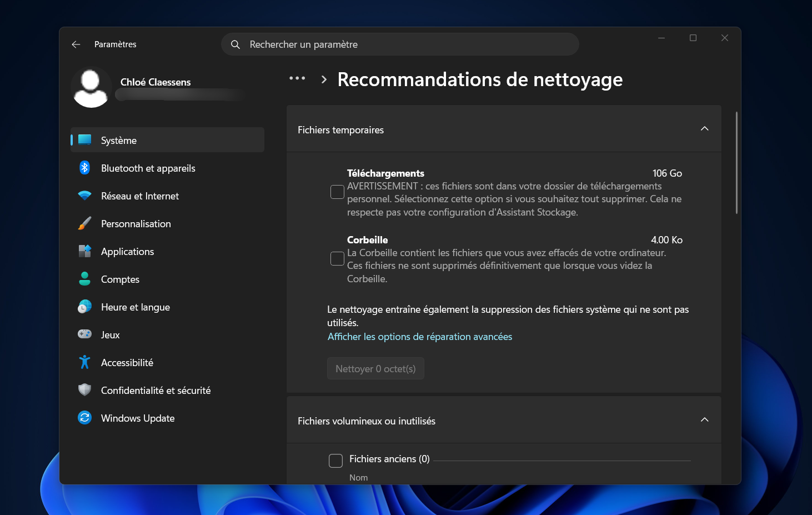
Task: Minimize the Paramètres window
Action: click(x=661, y=38)
